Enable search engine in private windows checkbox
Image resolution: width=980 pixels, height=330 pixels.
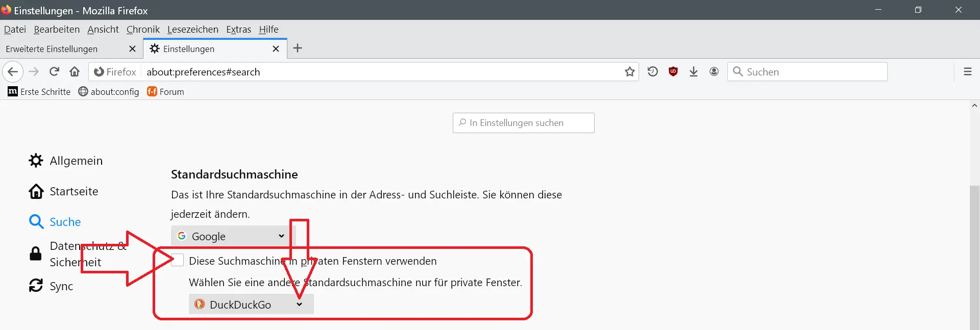click(x=177, y=260)
